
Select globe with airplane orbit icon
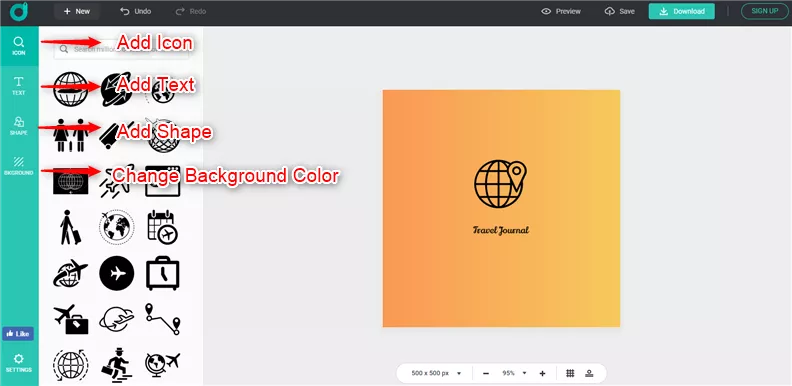pos(70,273)
